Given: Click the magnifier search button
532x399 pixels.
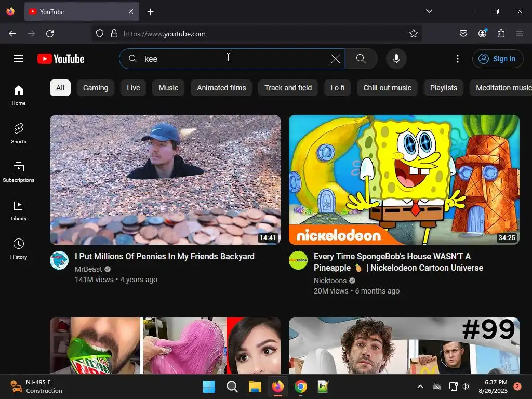Looking at the screenshot, I should click(x=361, y=59).
